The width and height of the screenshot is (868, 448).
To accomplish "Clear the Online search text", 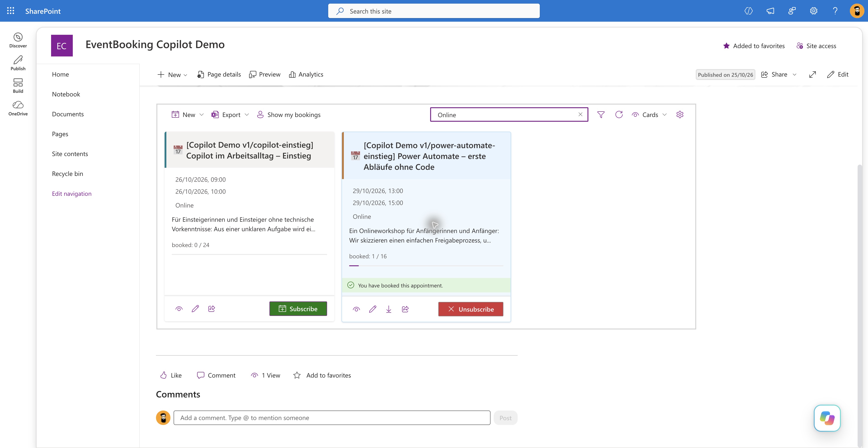I will click(x=580, y=114).
